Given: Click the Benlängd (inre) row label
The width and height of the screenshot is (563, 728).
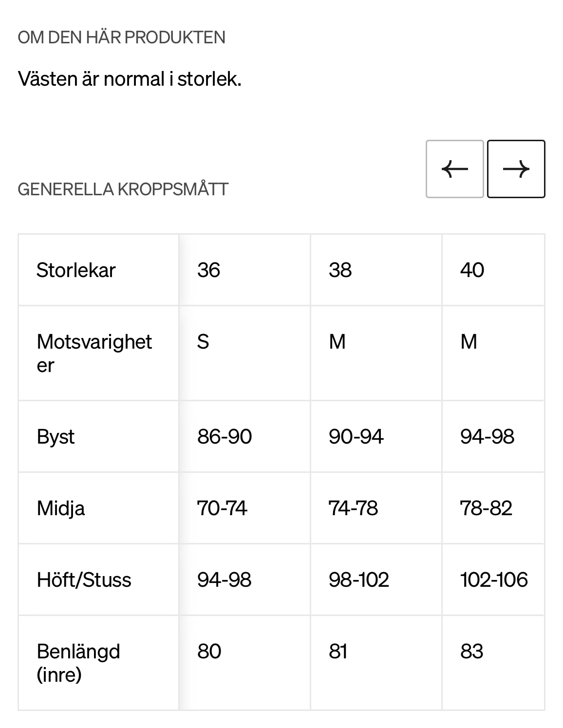Looking at the screenshot, I should (78, 663).
